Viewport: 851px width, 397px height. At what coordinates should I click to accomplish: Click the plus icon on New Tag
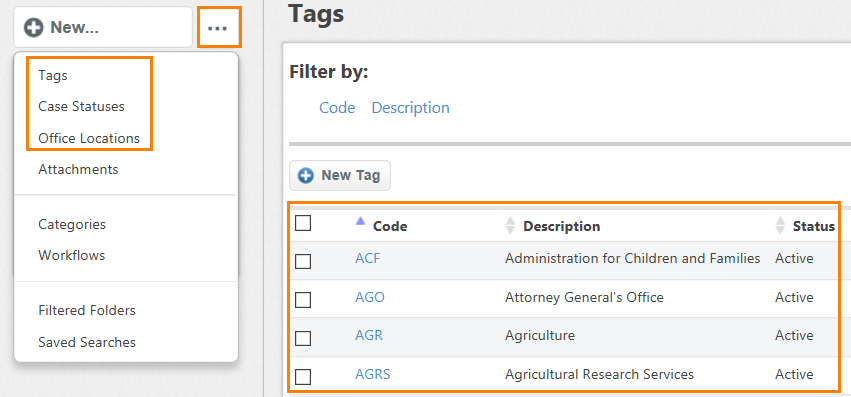(306, 175)
